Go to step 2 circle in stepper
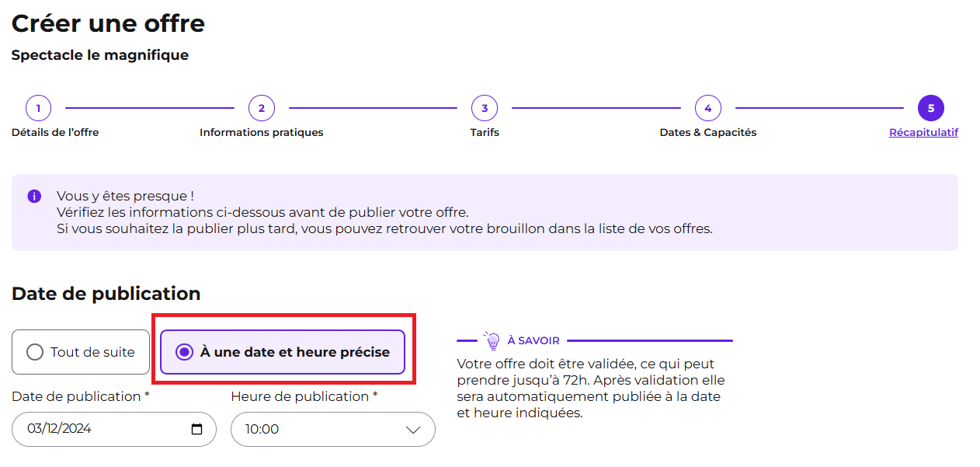Viewport: 980px width, 467px height. click(261, 108)
